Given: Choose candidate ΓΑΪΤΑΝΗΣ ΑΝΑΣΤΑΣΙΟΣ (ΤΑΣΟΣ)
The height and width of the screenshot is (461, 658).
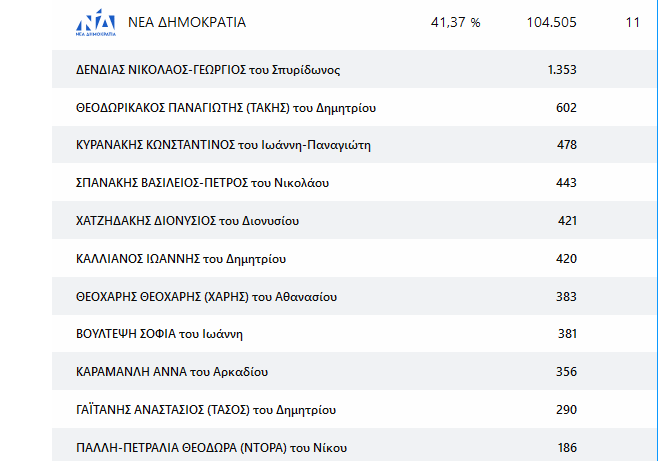Looking at the screenshot, I should pos(206,409).
